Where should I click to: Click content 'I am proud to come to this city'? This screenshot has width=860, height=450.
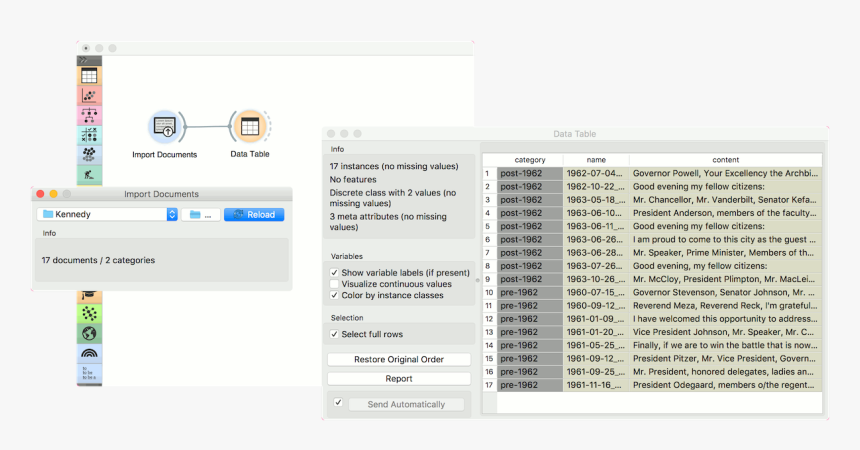point(726,239)
